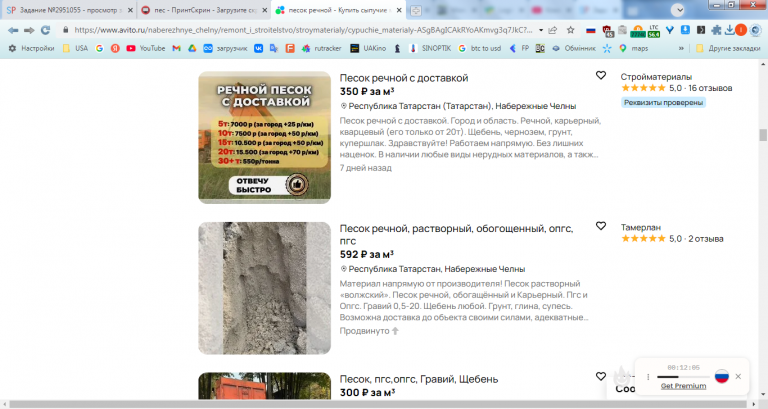Image resolution: width=768 pixels, height=409 pixels.
Task: Close the 'Задание №2951055' tab
Action: (x=130, y=10)
